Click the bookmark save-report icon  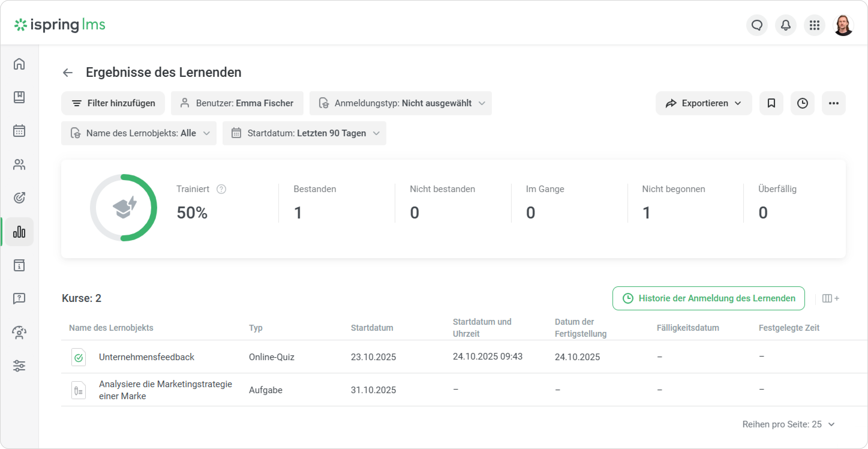point(771,103)
